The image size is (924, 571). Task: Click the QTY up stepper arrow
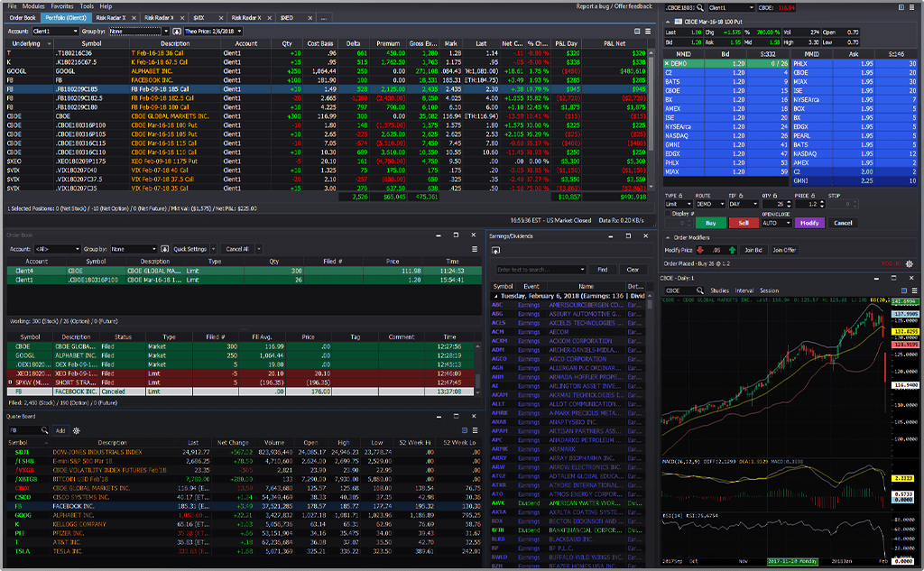(x=789, y=200)
